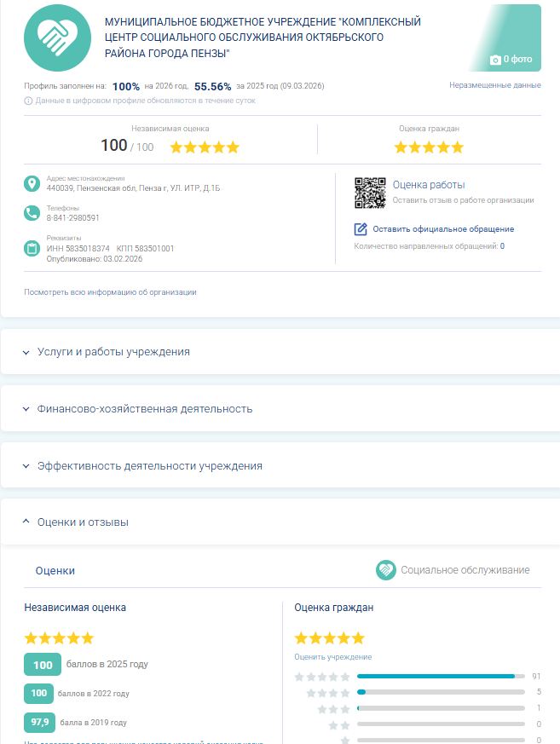
Task: Click the clipboard requisites icon
Action: tap(32, 248)
